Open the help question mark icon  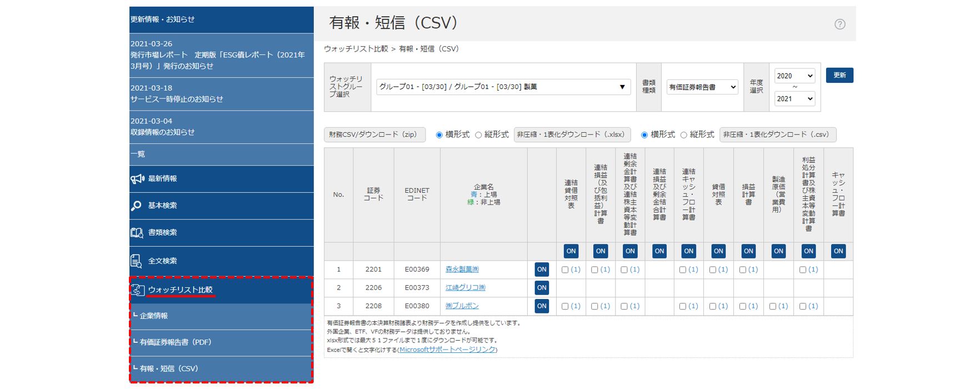pyautogui.click(x=839, y=24)
